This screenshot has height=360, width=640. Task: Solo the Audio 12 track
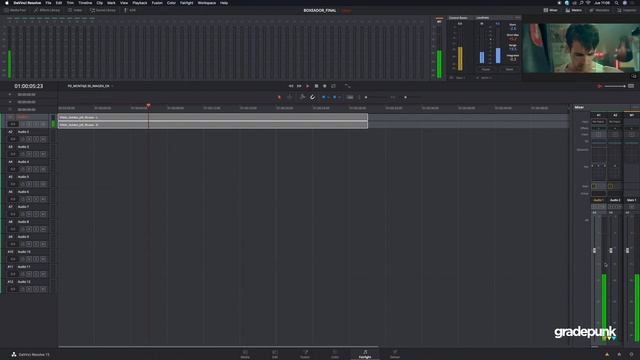coord(36,289)
